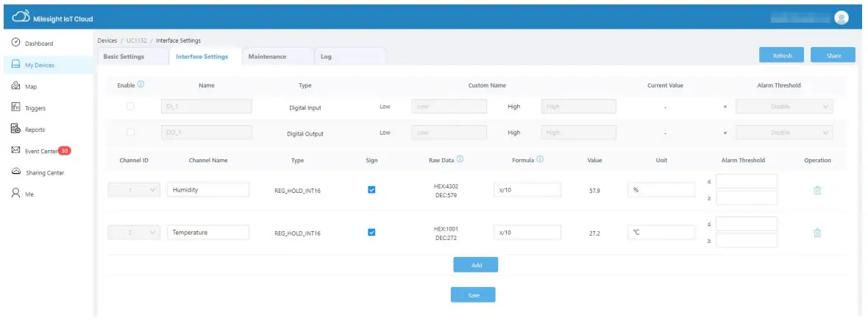
Task: Click the Milesight IoT Cloud logo icon
Action: pos(21,18)
